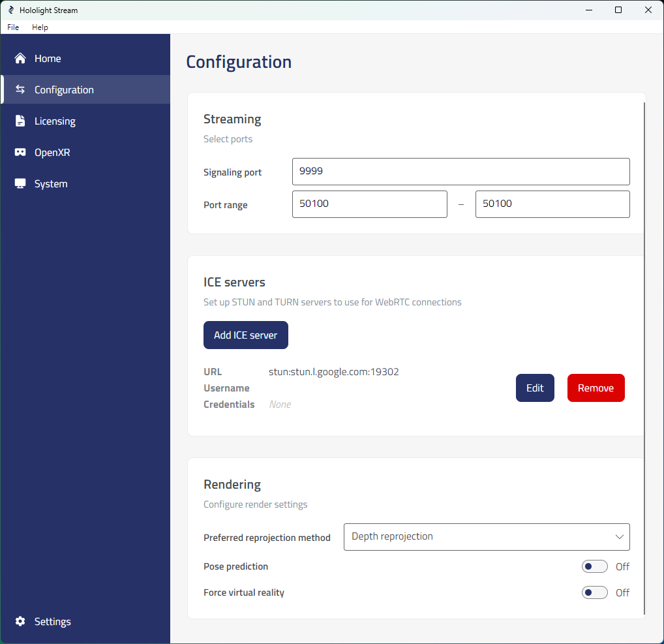Screen dimensions: 664x644
Task: Click the Licensing document icon
Action: tap(20, 121)
